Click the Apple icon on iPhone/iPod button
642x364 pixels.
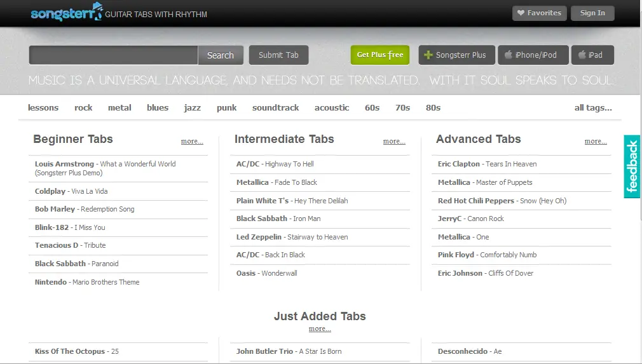click(508, 55)
